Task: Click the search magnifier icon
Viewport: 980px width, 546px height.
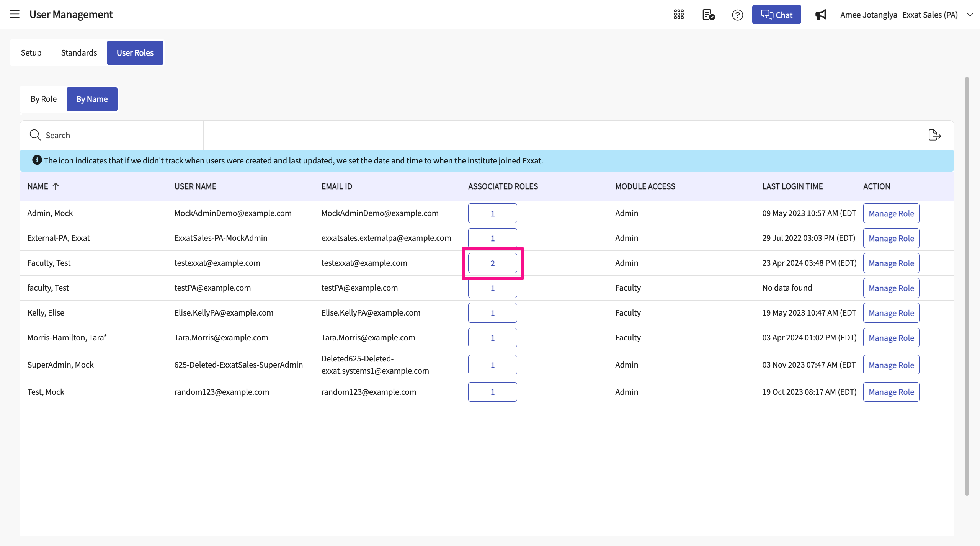Action: coord(35,135)
